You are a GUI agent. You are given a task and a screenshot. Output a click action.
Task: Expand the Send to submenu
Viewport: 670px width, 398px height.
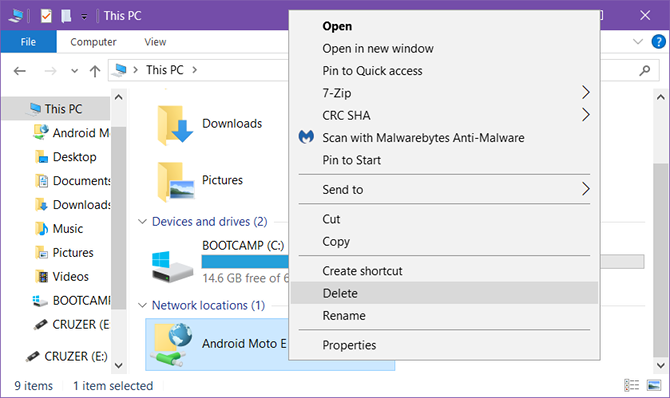click(444, 189)
